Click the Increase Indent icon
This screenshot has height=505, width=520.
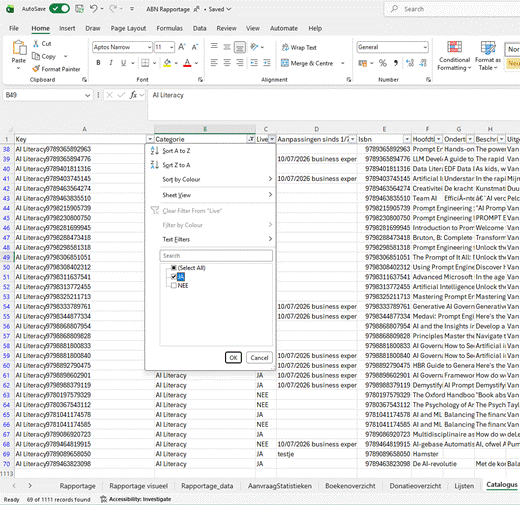267,63
